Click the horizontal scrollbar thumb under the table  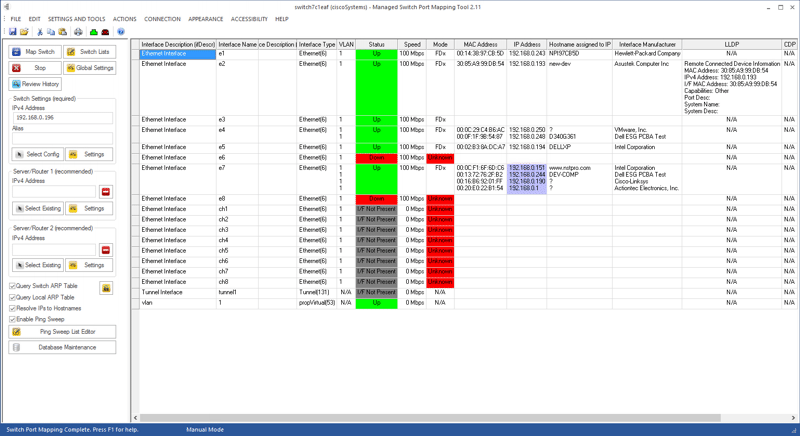430,418
